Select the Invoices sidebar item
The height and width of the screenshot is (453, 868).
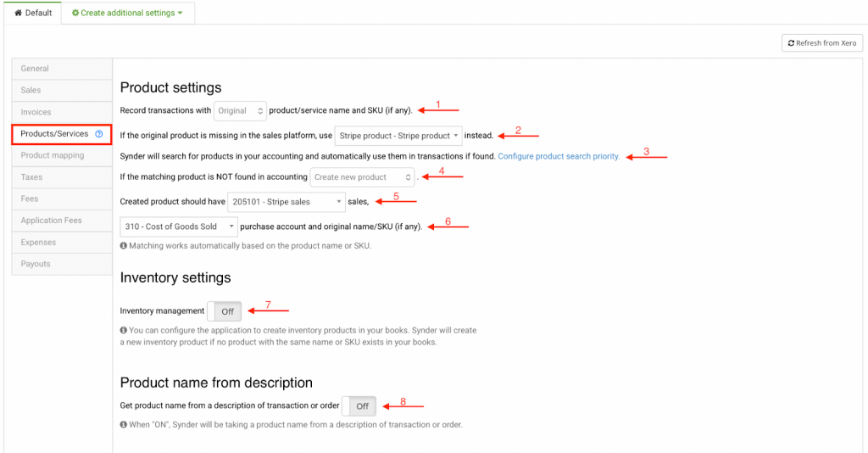click(36, 112)
